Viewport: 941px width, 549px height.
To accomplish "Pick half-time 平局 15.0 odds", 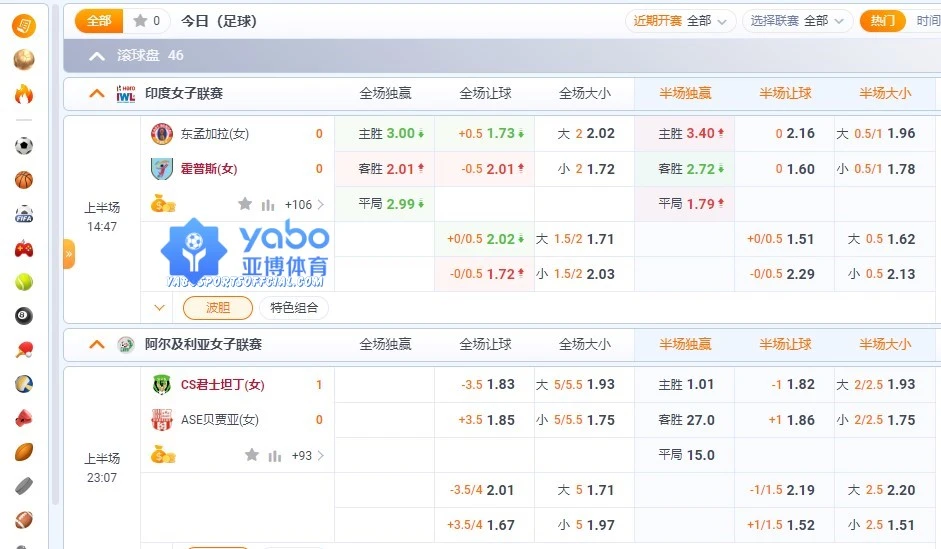I will (685, 455).
